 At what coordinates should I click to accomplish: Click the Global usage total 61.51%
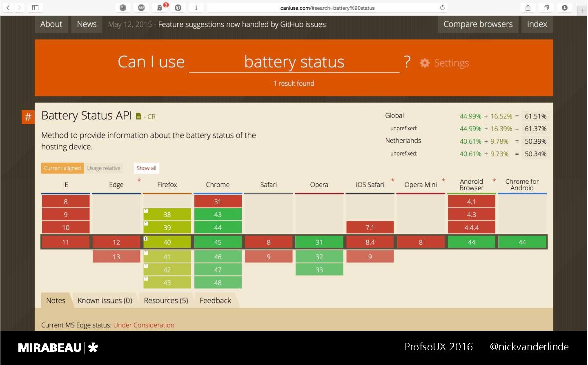coord(535,116)
